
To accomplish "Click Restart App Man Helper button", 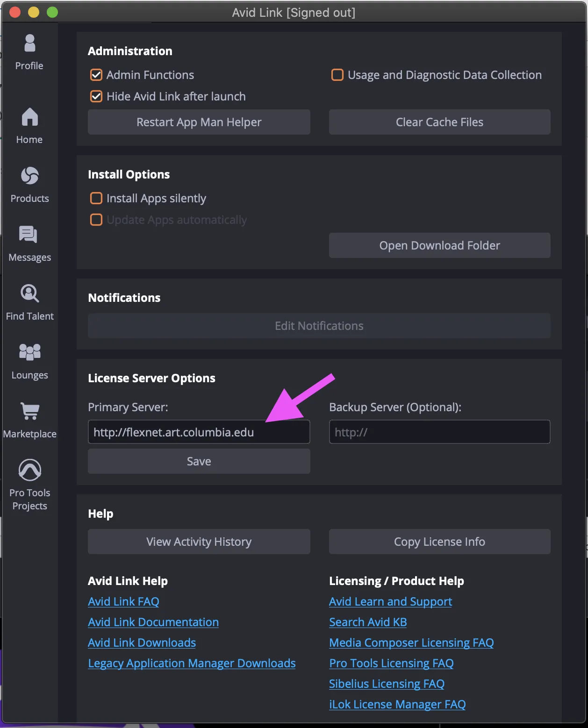I will coord(199,122).
